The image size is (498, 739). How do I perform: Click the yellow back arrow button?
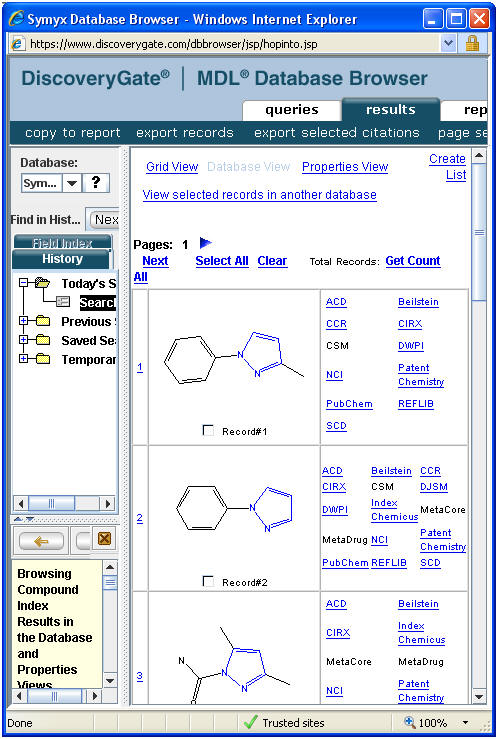[41, 542]
